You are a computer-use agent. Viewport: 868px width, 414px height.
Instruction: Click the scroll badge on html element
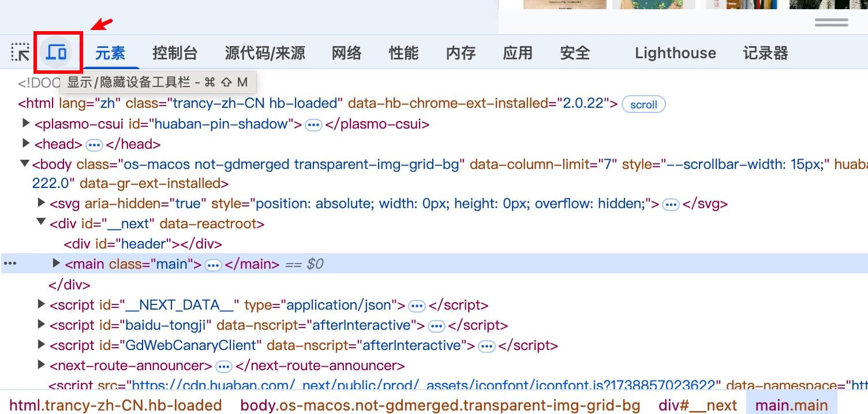coord(643,104)
